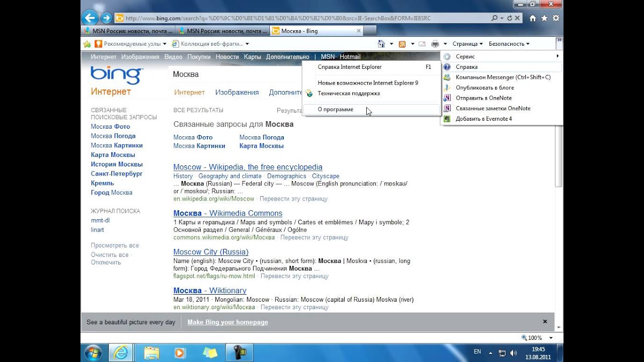
Task: Open the Сервис submenu
Action: [x=501, y=56]
